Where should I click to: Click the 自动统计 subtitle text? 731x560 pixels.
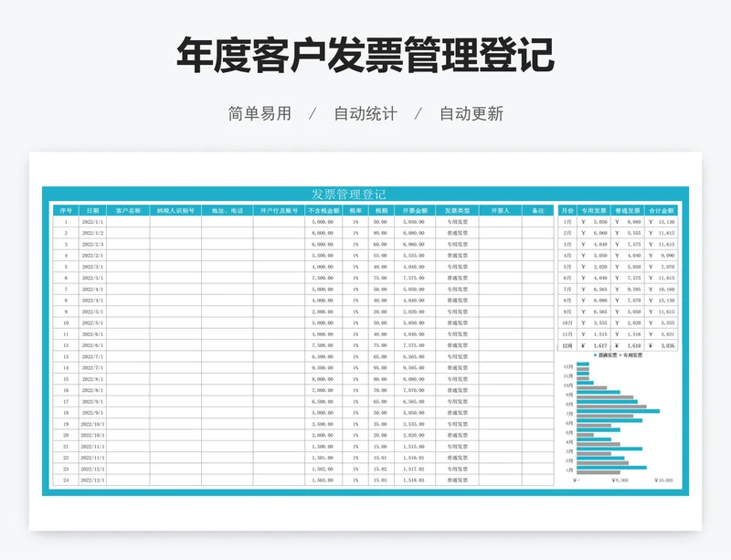coord(365,113)
